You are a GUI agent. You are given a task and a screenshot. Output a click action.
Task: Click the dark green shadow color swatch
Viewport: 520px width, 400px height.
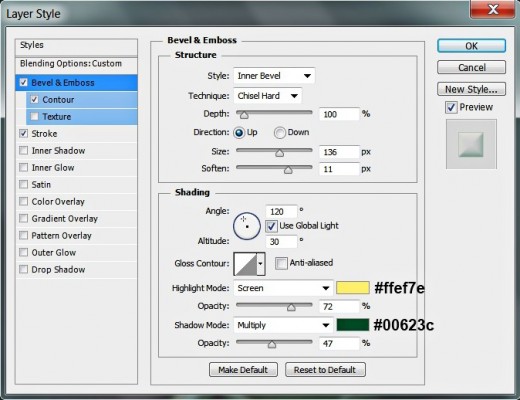click(x=353, y=325)
